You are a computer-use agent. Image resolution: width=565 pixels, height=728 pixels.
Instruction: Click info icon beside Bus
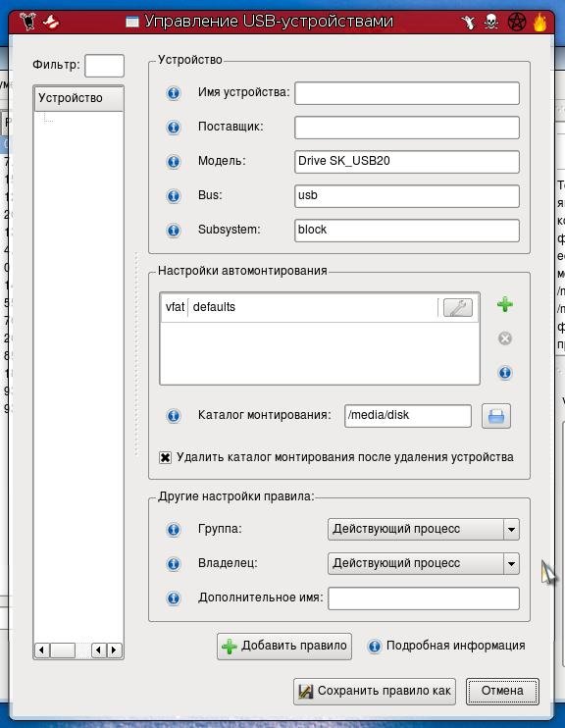pos(174,196)
